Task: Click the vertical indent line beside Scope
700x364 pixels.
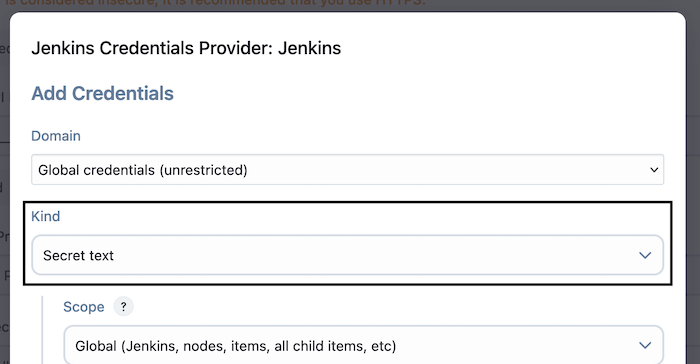Action: click(x=42, y=330)
